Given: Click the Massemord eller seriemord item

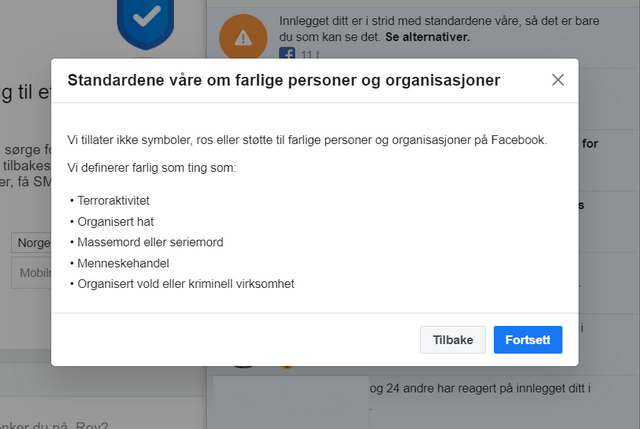Looking at the screenshot, I should coord(150,242).
